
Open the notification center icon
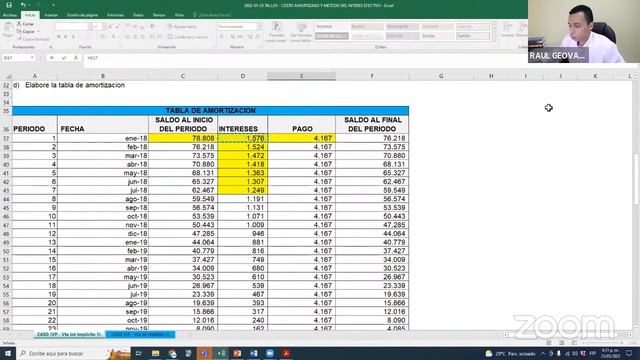point(629,353)
